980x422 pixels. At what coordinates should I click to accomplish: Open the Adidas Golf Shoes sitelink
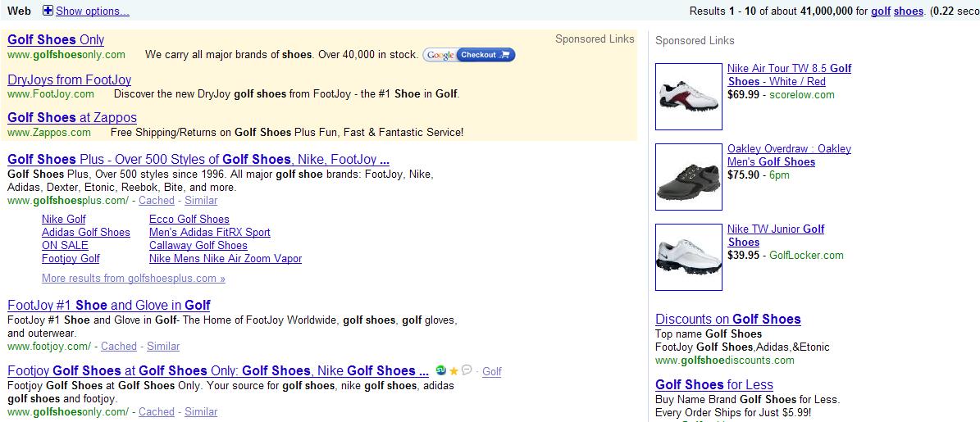(x=86, y=232)
